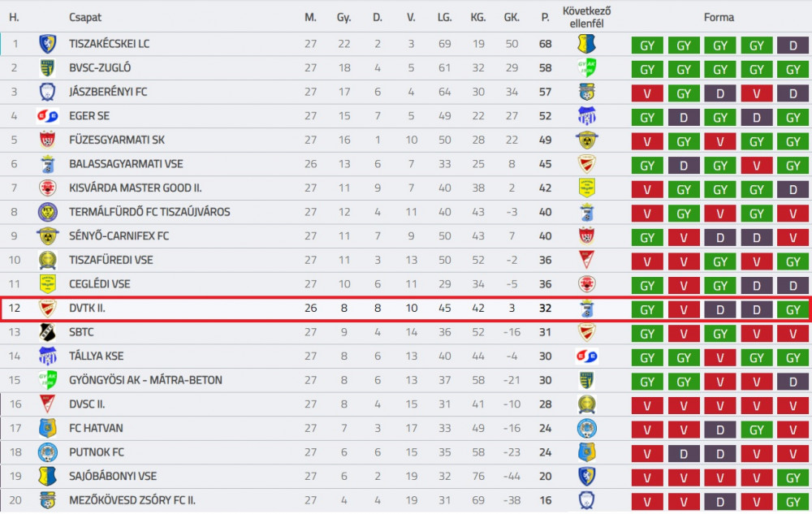This screenshot has height=514, width=812.
Task: Click the DVSC II. team crest
Action: pyautogui.click(x=48, y=404)
